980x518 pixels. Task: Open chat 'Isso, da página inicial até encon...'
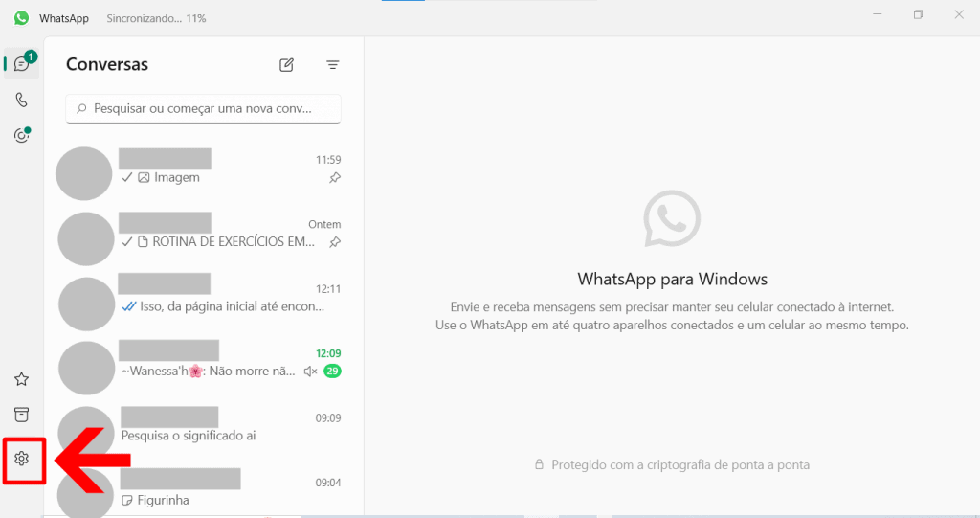(203, 304)
